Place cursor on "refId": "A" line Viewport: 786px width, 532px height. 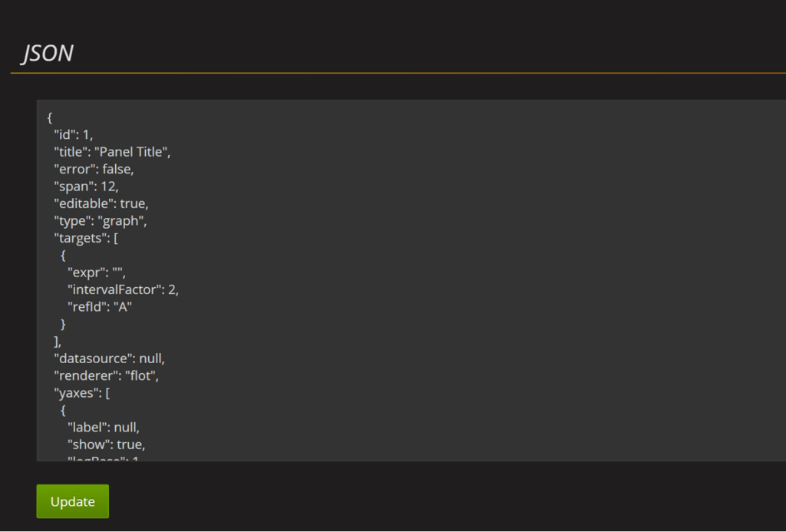99,307
